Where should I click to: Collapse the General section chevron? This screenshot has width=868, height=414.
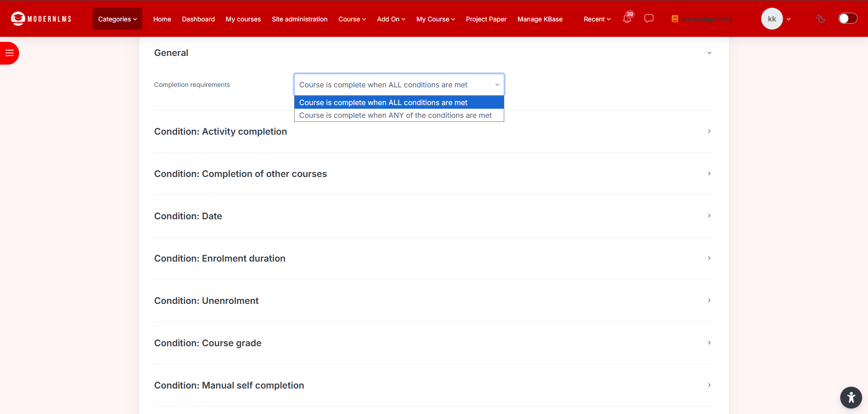709,53
